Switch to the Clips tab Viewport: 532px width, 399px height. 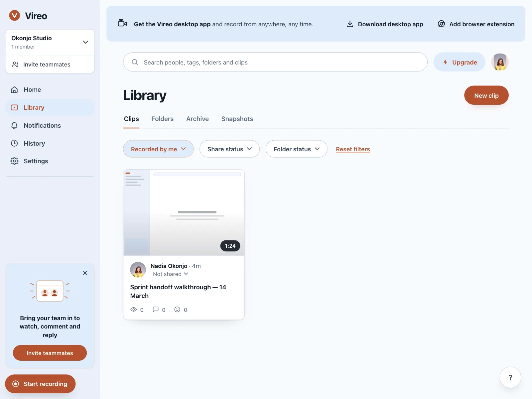[x=131, y=119]
